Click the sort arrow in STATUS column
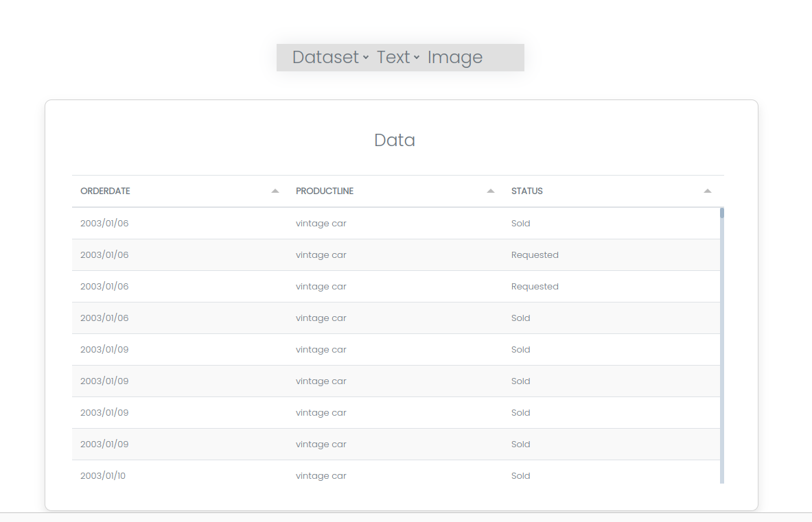812x522 pixels. coord(708,191)
